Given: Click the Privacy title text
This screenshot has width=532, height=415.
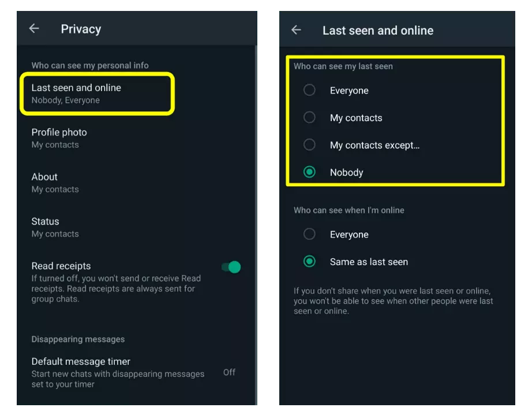Looking at the screenshot, I should pyautogui.click(x=81, y=29).
